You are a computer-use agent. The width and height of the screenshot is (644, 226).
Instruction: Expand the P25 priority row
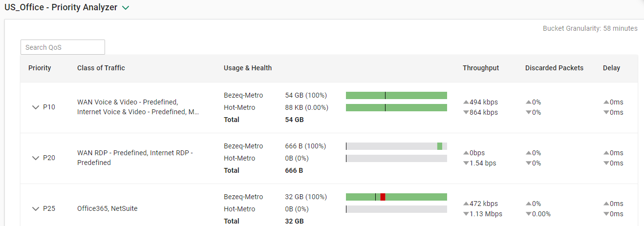click(35, 209)
